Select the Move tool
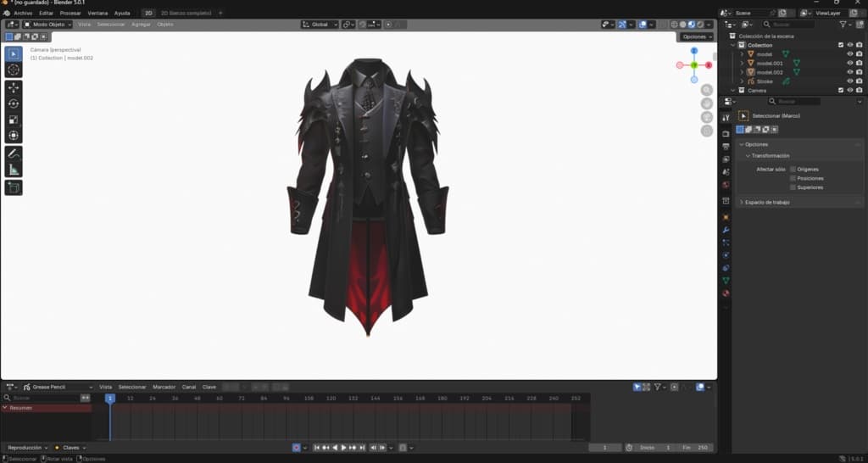This screenshot has height=463, width=868. point(14,87)
